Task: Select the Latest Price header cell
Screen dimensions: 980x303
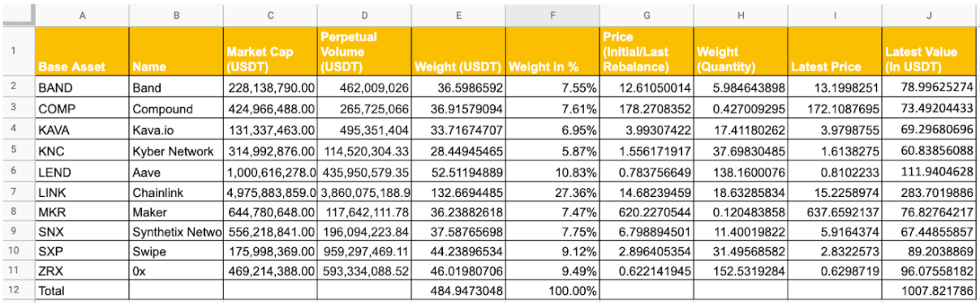Action: [x=836, y=52]
